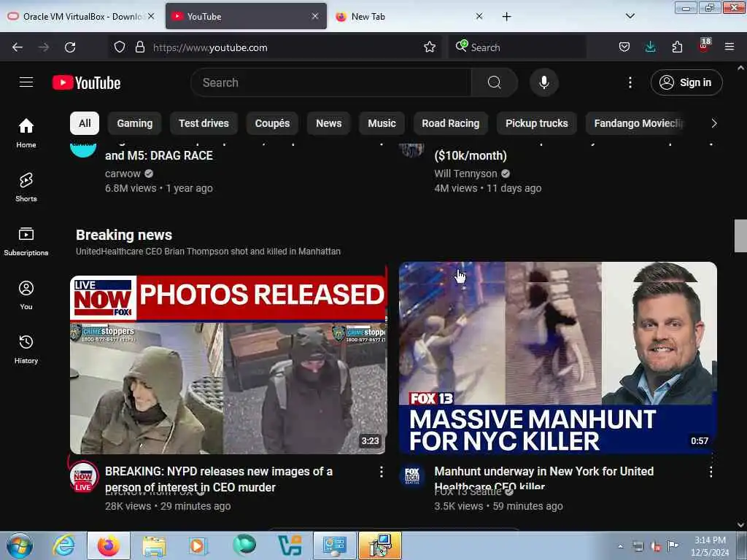Open the tracking protection shield icon
747x560 pixels.
tap(120, 47)
